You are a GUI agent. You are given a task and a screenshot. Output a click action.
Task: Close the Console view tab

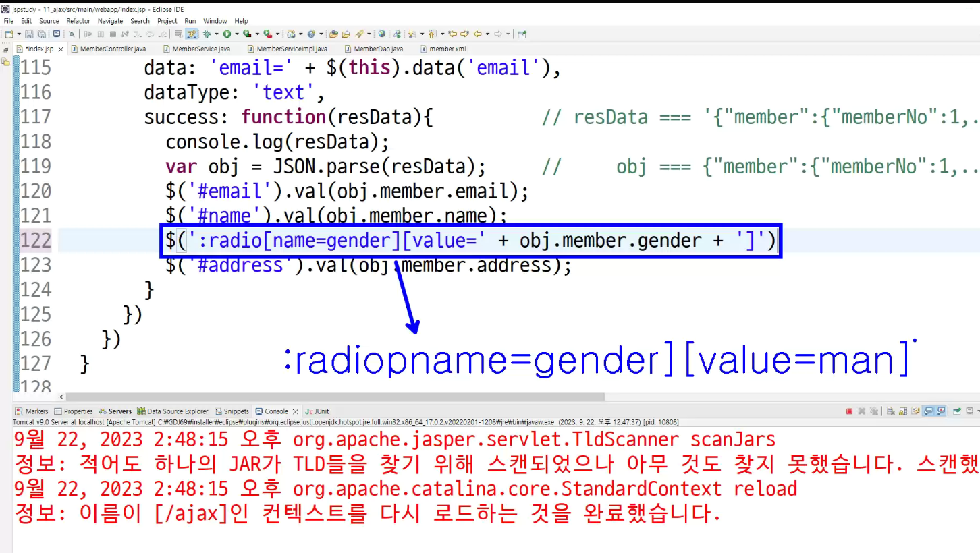pos(296,411)
